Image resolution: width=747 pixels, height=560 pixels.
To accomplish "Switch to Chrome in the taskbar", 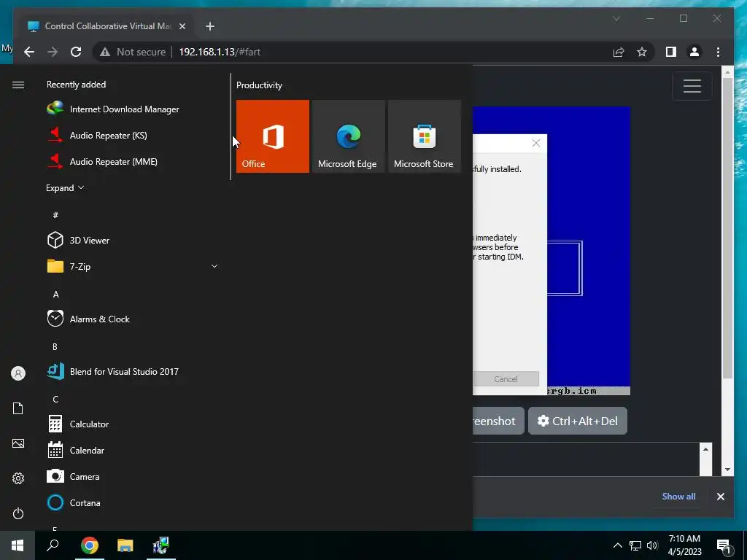I will click(90, 545).
